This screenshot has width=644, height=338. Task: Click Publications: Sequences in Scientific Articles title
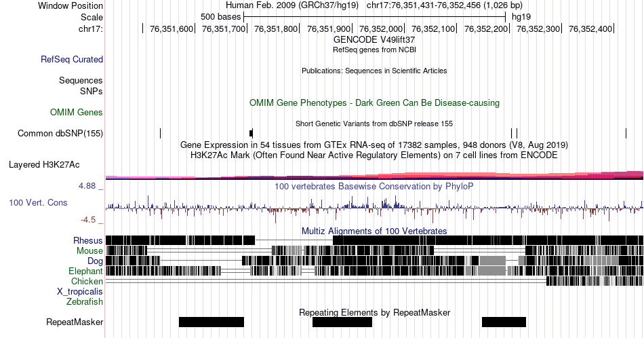pyautogui.click(x=374, y=71)
